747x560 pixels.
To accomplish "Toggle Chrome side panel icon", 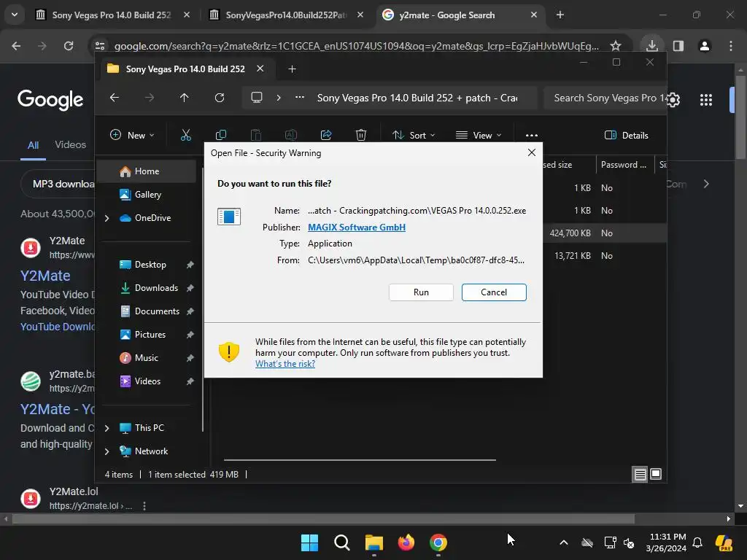I will tap(678, 46).
